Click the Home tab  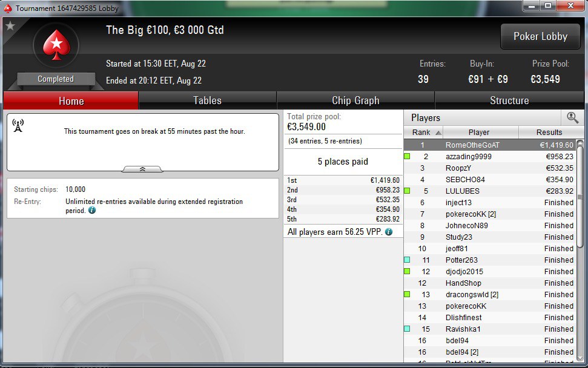pos(71,100)
